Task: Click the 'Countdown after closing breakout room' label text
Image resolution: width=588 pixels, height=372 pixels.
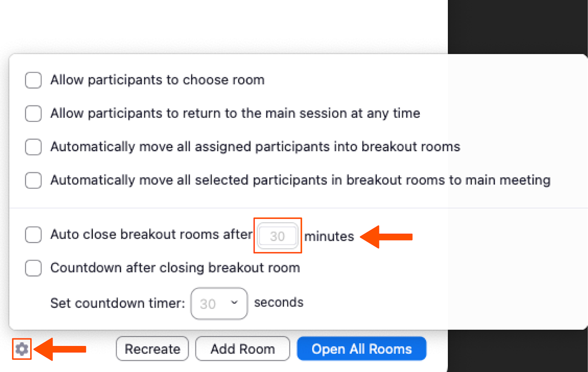Action: [x=175, y=268]
